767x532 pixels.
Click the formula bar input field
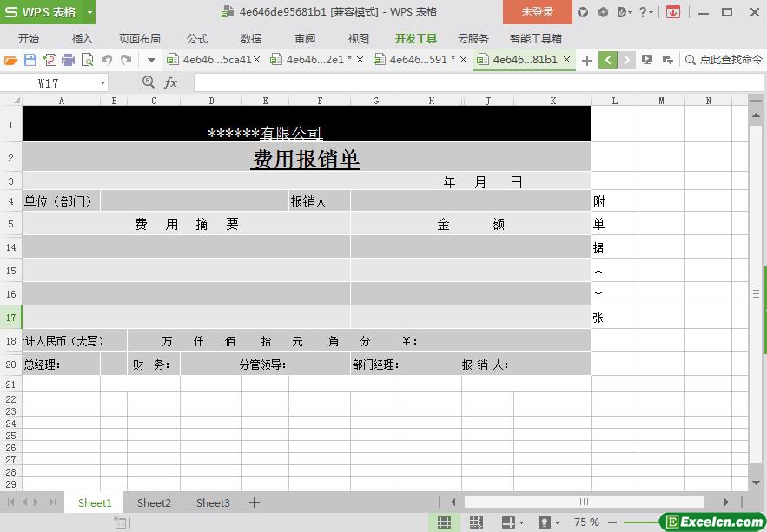pyautogui.click(x=469, y=82)
